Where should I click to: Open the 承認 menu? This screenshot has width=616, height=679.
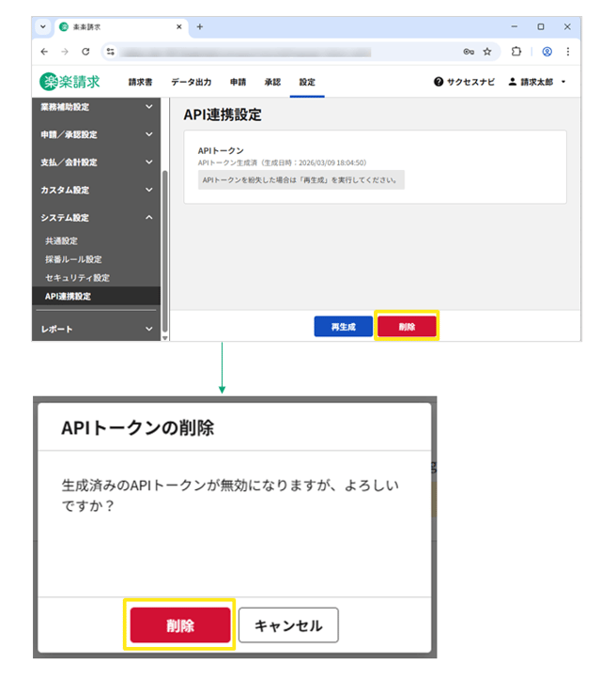click(272, 83)
